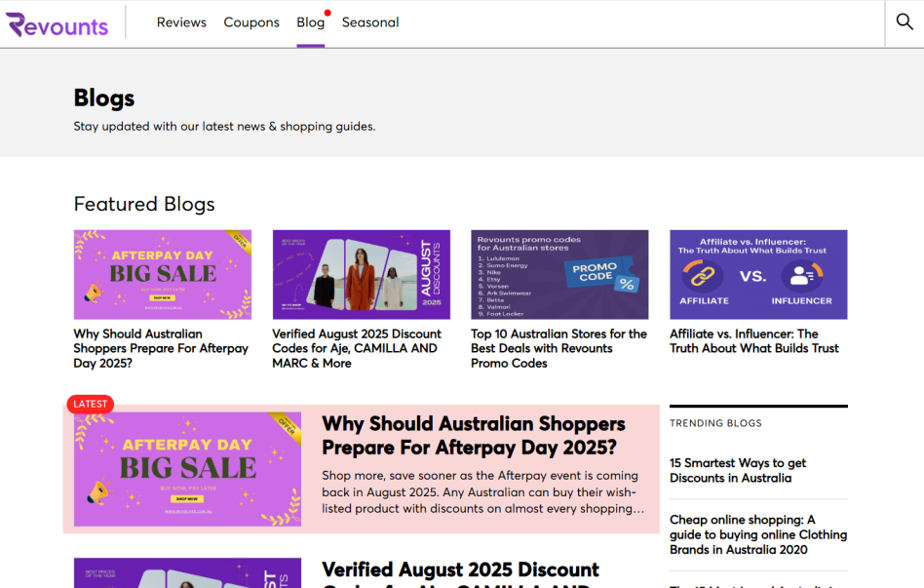Open the promo codes featured blog thumbnail
The width and height of the screenshot is (924, 588).
click(559, 275)
